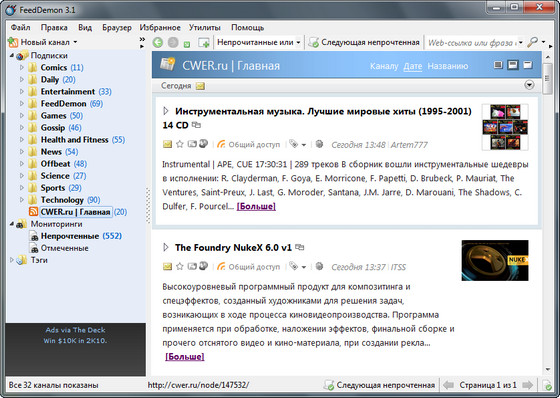Expand the Тэги node
This screenshot has width=560, height=398.
[x=12, y=260]
